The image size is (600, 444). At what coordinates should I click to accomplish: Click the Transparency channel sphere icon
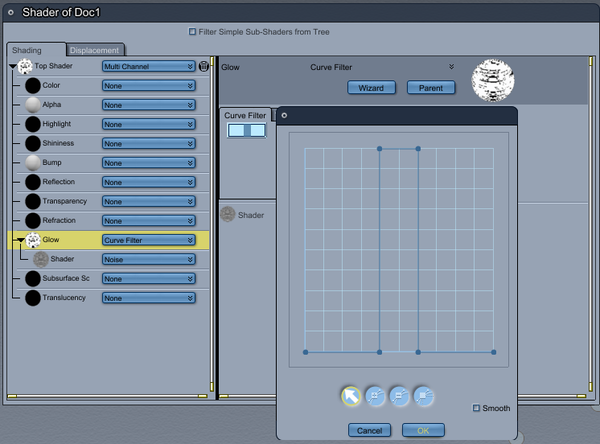pyautogui.click(x=33, y=201)
